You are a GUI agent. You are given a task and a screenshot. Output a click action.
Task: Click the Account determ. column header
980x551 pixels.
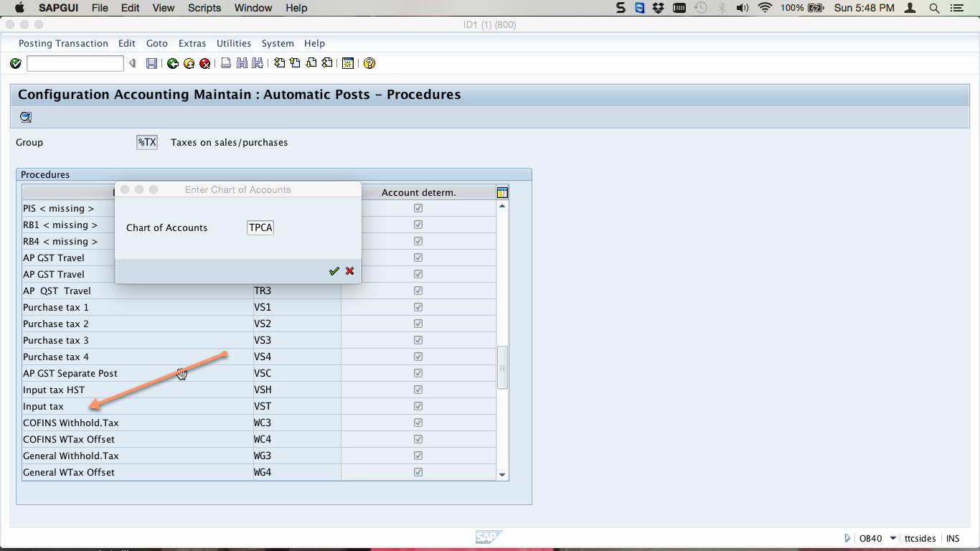418,192
